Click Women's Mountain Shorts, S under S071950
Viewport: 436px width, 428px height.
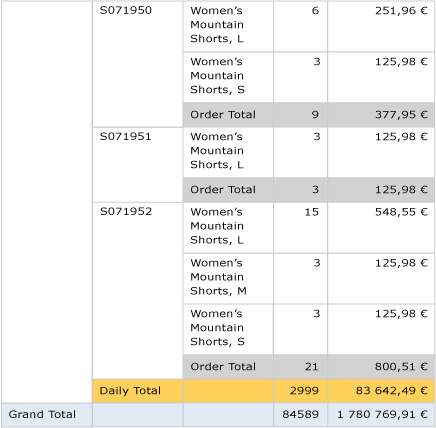[x=228, y=77]
